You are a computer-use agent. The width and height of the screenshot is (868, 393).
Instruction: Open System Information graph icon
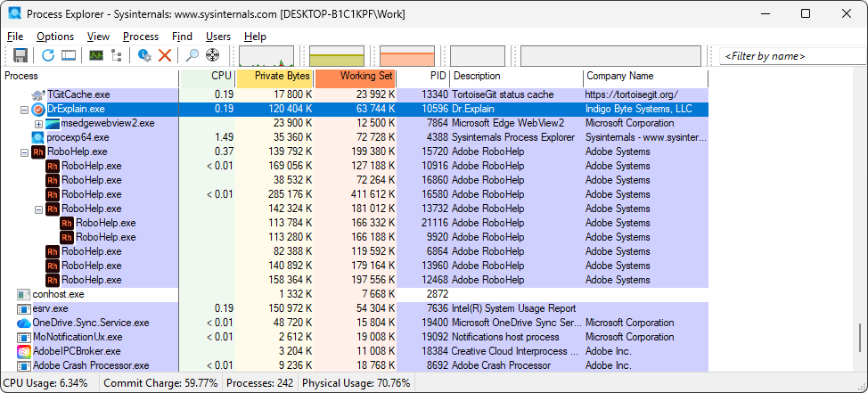(95, 55)
